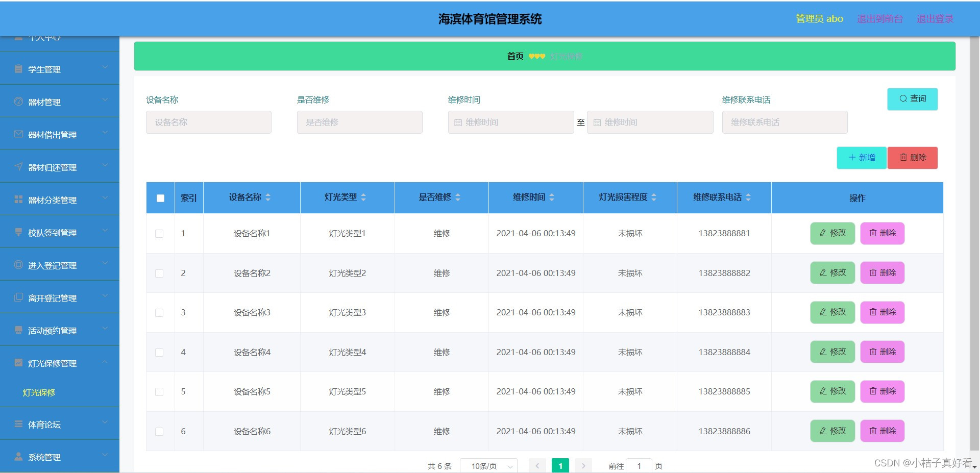
Task: Click the next page arrow in pagination
Action: pyautogui.click(x=583, y=466)
